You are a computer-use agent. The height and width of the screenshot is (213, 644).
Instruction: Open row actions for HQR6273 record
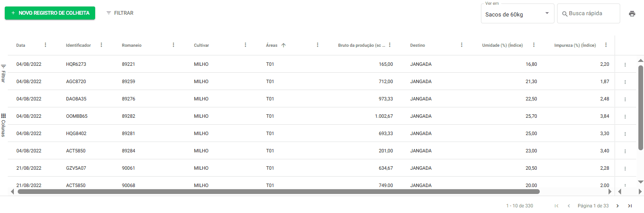(625, 65)
